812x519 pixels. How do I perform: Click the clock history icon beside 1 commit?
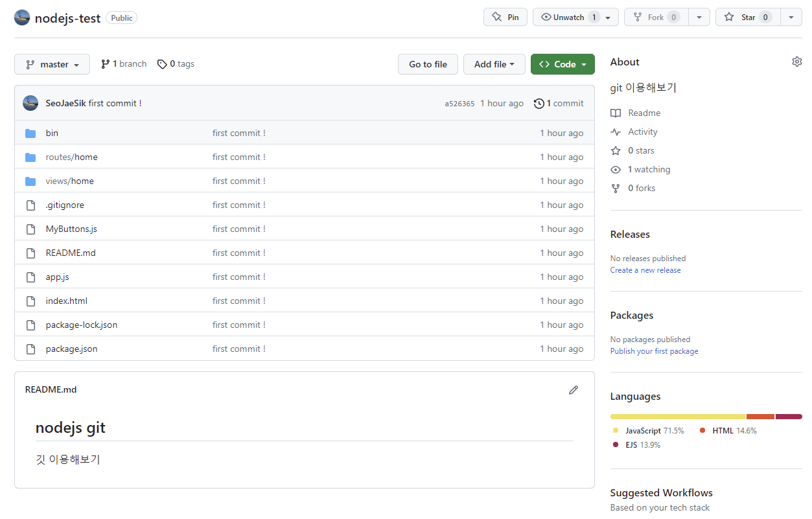tap(539, 104)
